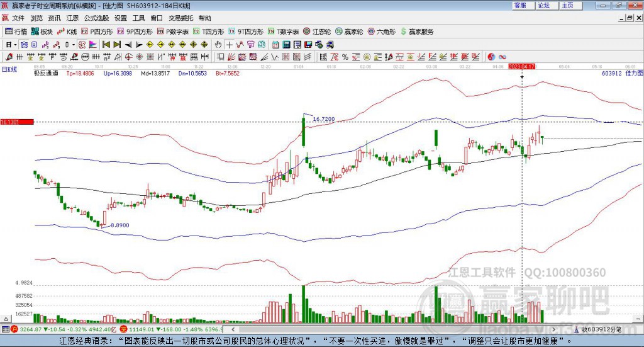Click the Md=13.8517 indicator value
The image size is (644, 347).
[x=155, y=73]
